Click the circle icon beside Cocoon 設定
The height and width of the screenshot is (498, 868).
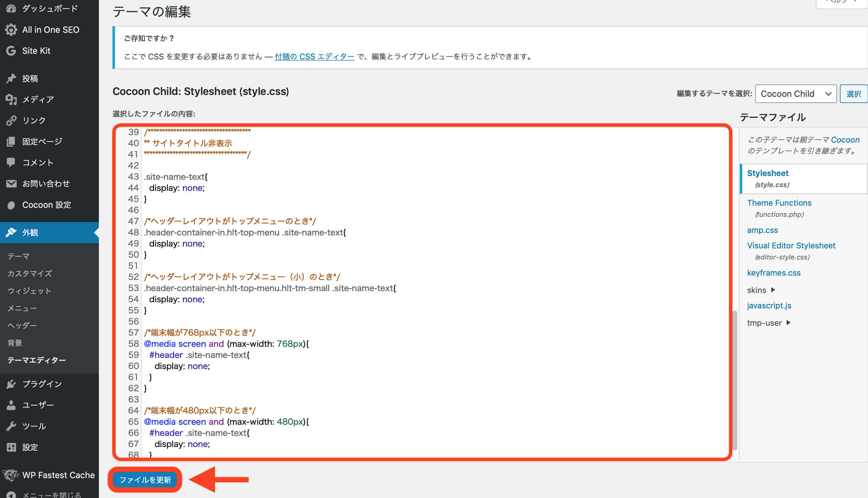tap(11, 205)
